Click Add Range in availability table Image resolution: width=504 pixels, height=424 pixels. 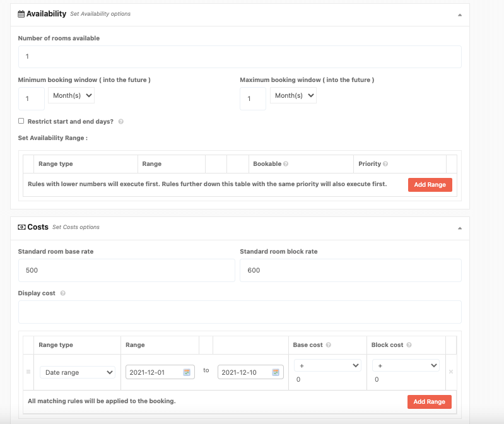pyautogui.click(x=430, y=185)
